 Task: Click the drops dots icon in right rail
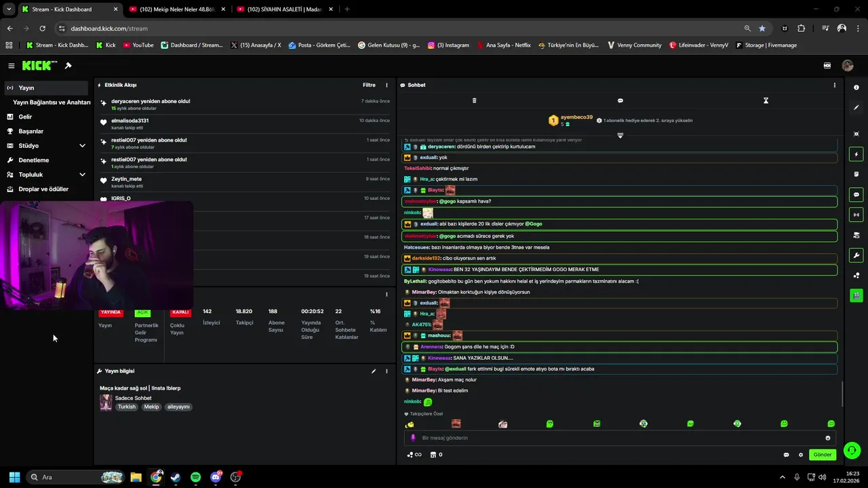click(x=856, y=275)
